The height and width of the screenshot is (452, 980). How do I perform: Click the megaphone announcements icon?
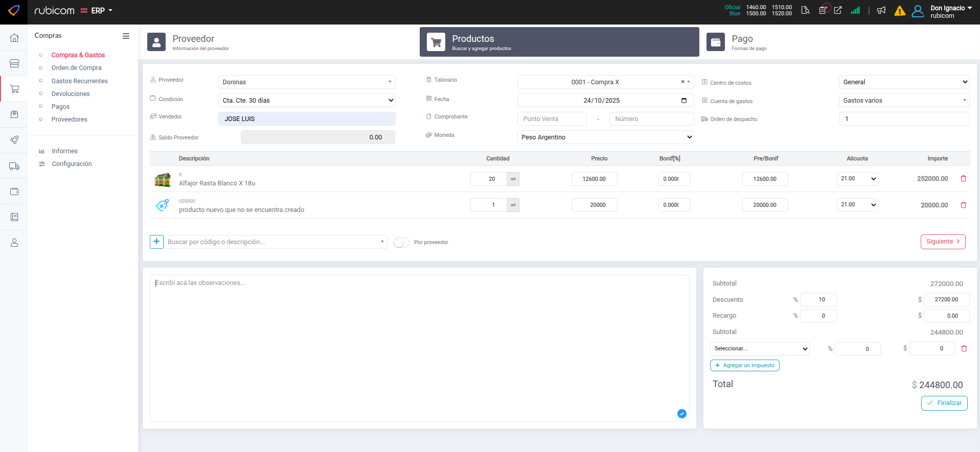point(881,11)
